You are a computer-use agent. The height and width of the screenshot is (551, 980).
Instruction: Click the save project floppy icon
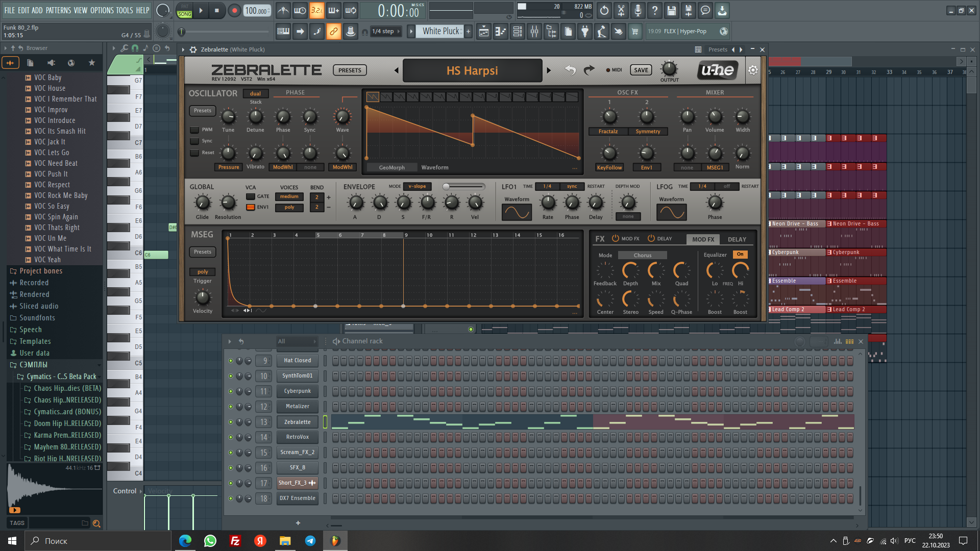(672, 11)
